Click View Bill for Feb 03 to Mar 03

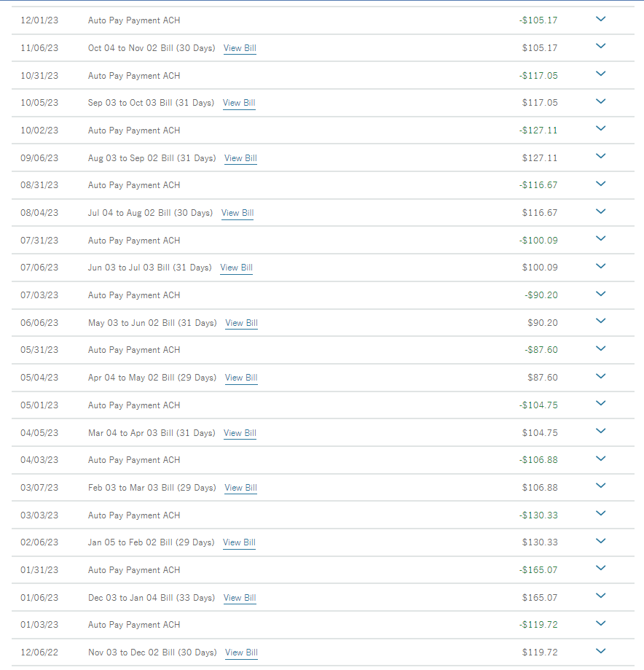240,488
